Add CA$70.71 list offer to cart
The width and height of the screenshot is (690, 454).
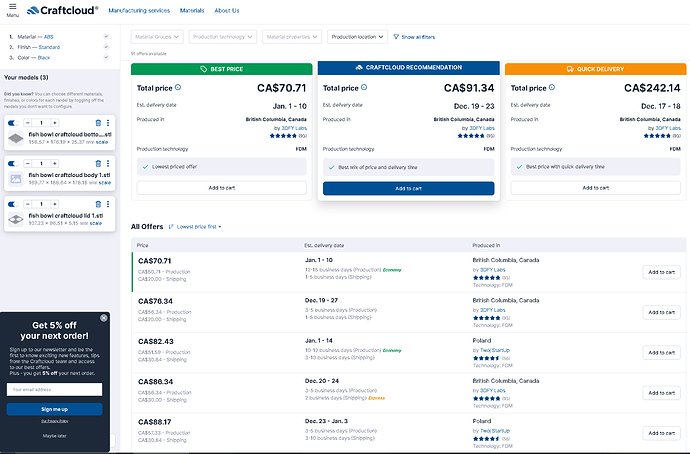coord(661,272)
